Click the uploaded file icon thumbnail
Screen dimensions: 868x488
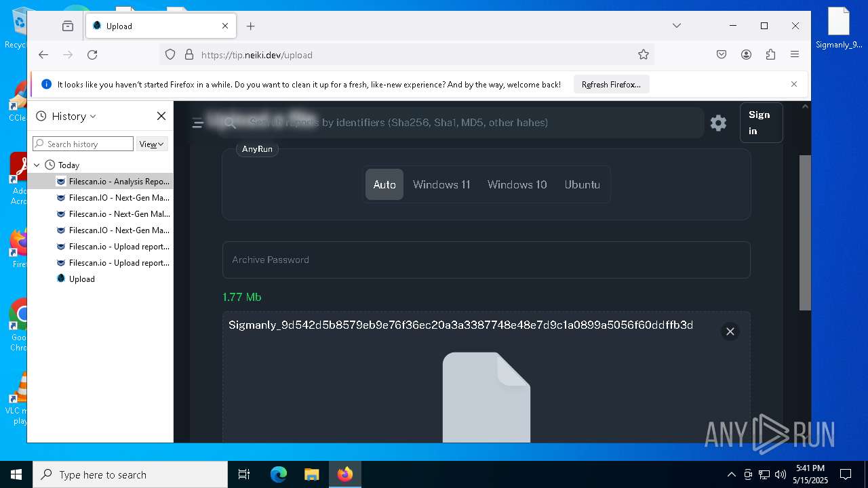click(x=486, y=397)
